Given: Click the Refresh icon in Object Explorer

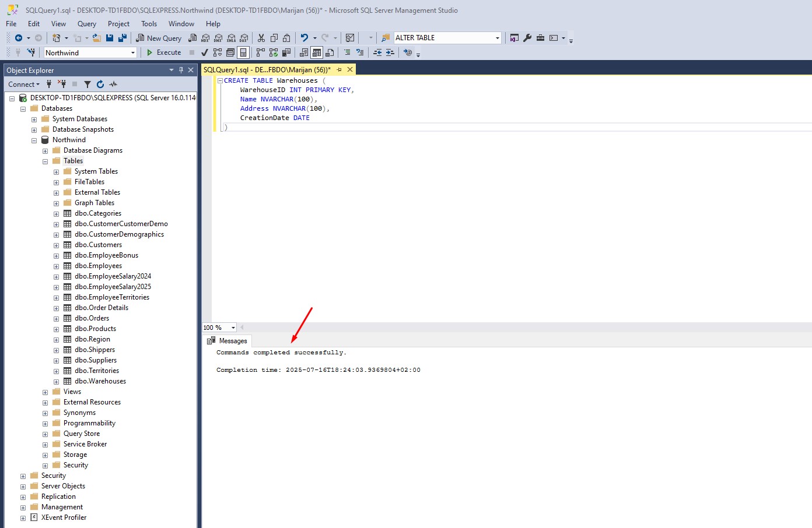Looking at the screenshot, I should pyautogui.click(x=100, y=85).
